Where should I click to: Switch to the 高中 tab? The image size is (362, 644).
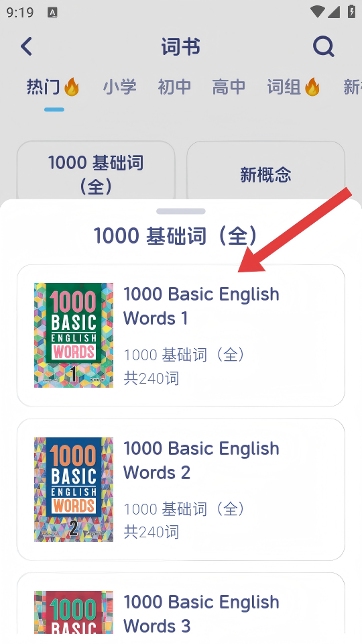point(229,87)
